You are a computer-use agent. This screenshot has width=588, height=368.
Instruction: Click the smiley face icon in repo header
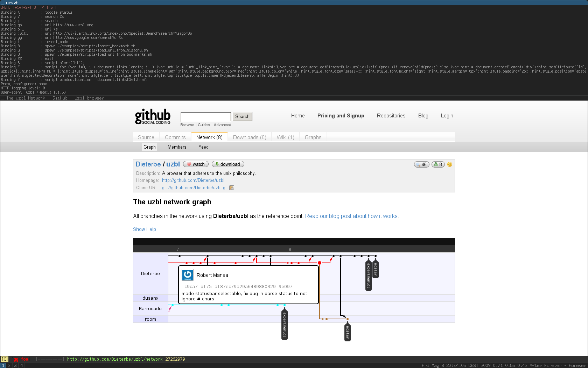450,164
